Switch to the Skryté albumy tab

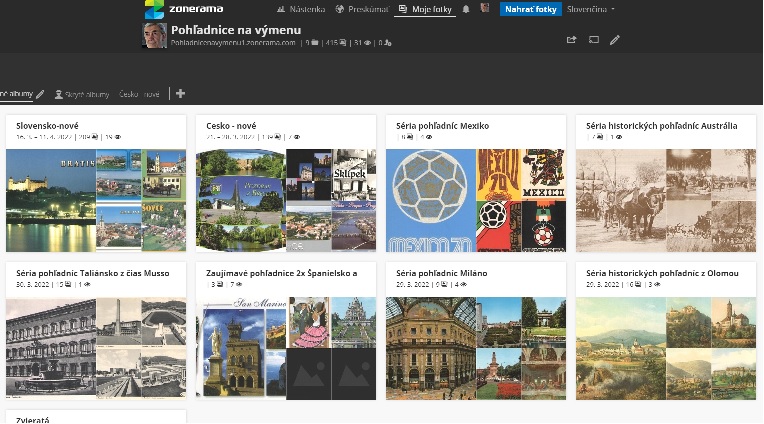click(82, 94)
